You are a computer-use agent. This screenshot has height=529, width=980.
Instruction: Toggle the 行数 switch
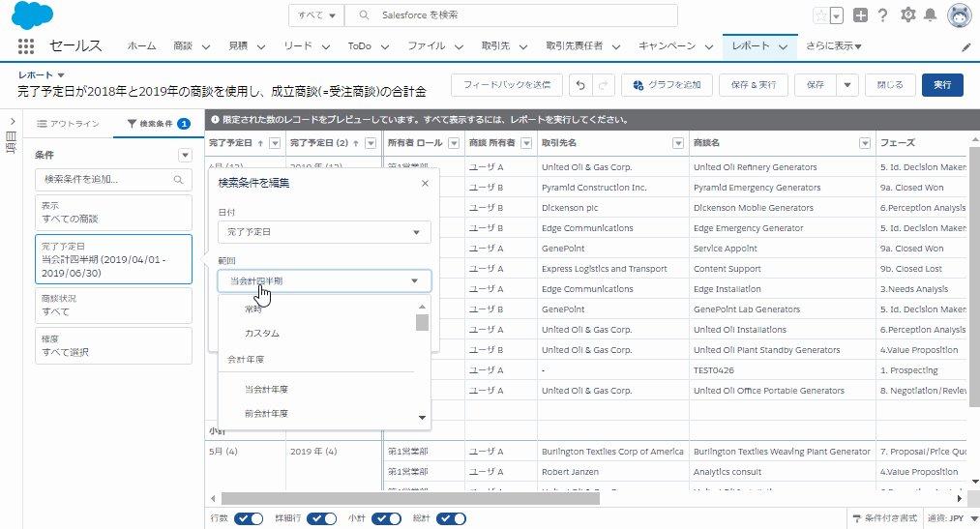point(249,518)
